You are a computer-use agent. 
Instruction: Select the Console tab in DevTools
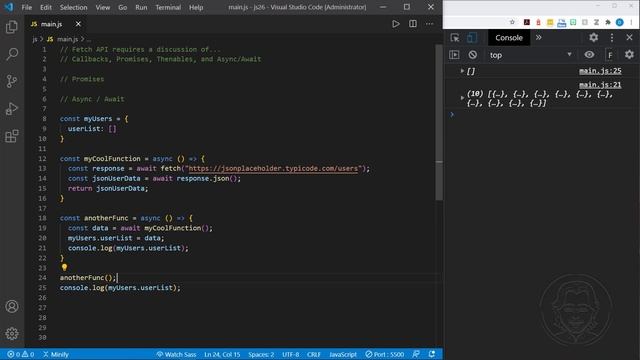pyautogui.click(x=509, y=38)
